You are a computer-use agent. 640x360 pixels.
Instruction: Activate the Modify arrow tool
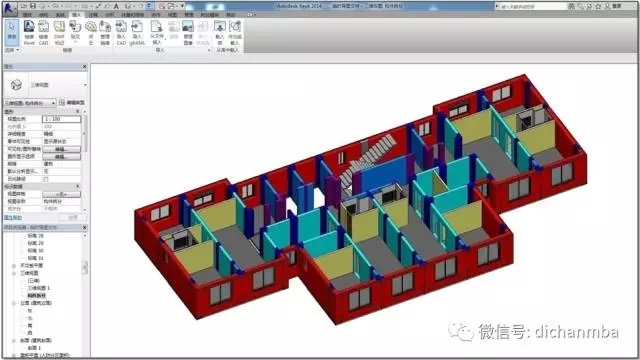pos(12,32)
